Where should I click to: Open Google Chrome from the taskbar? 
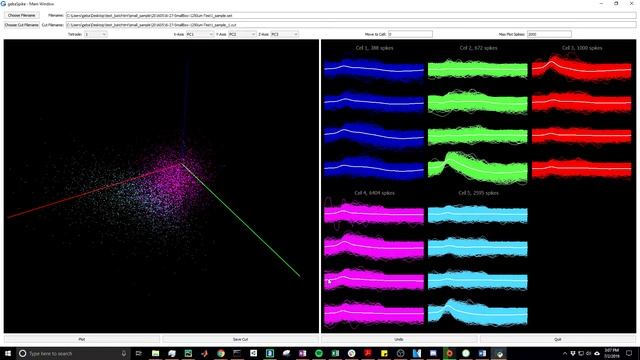tap(221, 353)
